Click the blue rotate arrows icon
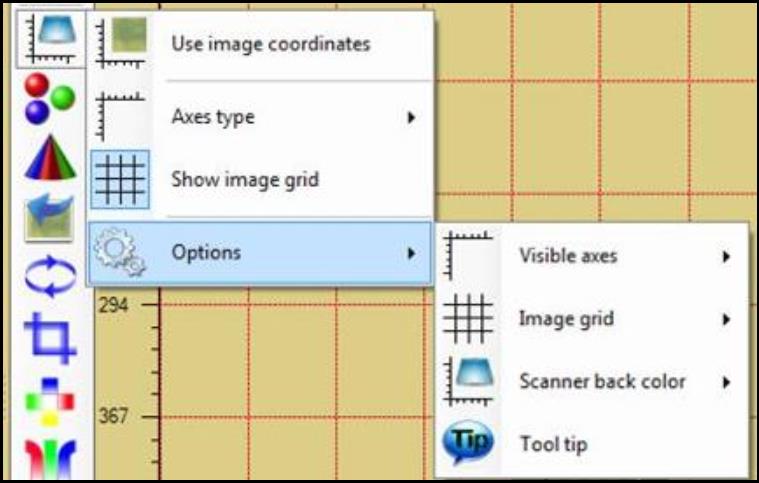 [50, 276]
